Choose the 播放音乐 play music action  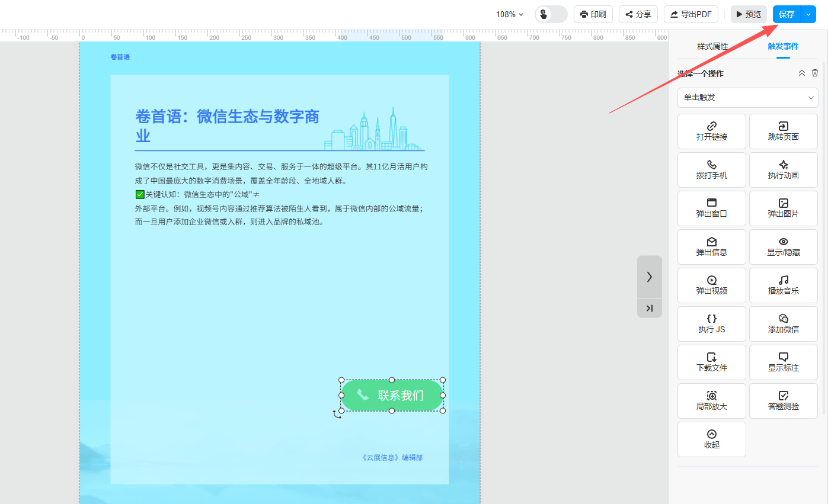pos(783,285)
